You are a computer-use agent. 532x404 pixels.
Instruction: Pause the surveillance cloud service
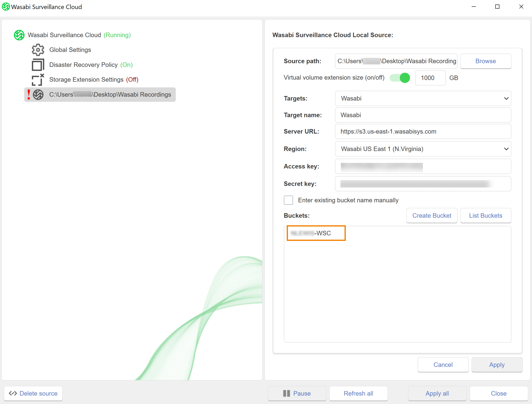(297, 393)
